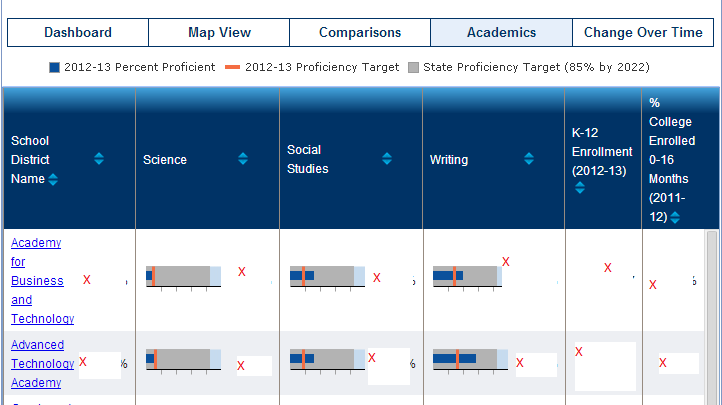
Task: Click the gray State Proficiency Target legend swatch
Action: pos(414,68)
